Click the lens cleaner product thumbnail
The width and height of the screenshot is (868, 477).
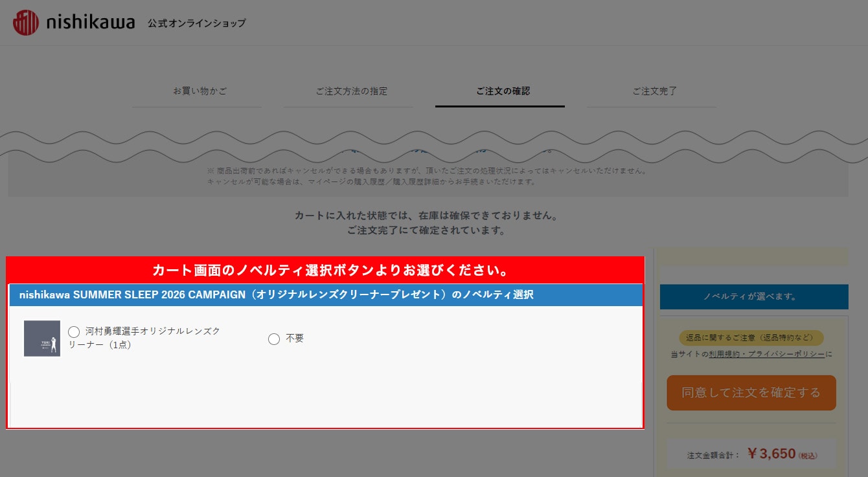[42, 338]
